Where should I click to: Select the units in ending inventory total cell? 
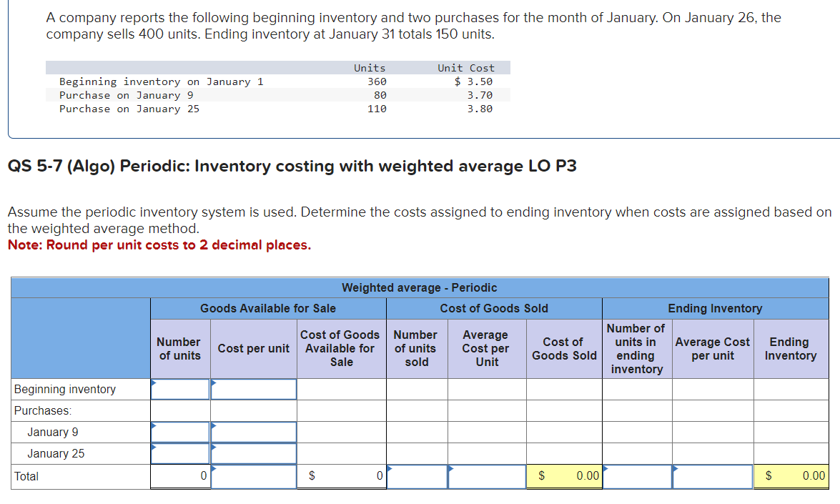click(x=636, y=476)
